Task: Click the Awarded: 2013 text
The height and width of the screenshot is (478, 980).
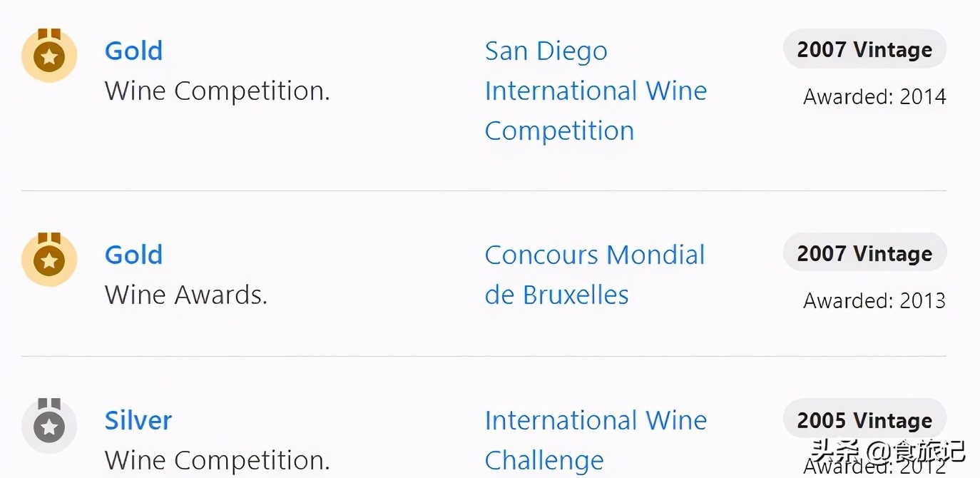Action: (874, 300)
